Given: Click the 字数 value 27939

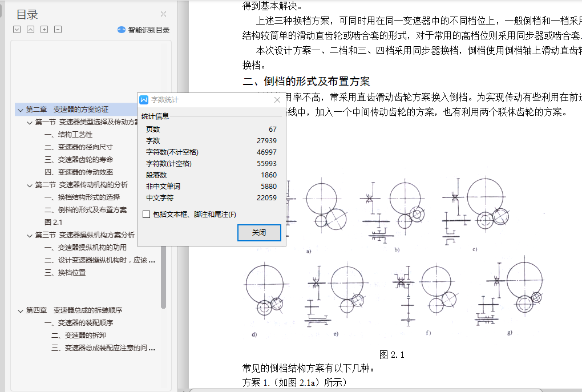Looking at the screenshot, I should click(x=266, y=141).
